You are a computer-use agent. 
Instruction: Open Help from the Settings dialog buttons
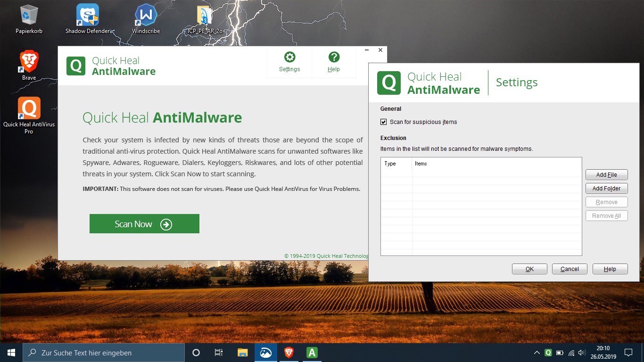click(x=610, y=269)
